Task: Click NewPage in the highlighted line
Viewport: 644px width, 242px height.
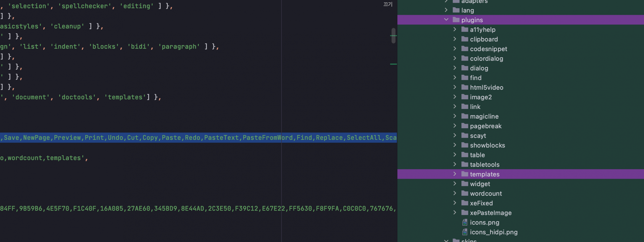Action: click(37, 138)
